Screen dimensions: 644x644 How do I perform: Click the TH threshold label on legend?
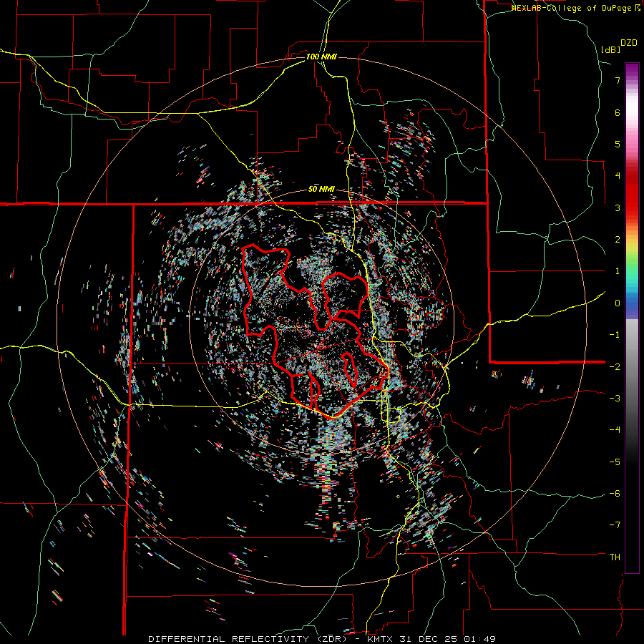coord(615,557)
